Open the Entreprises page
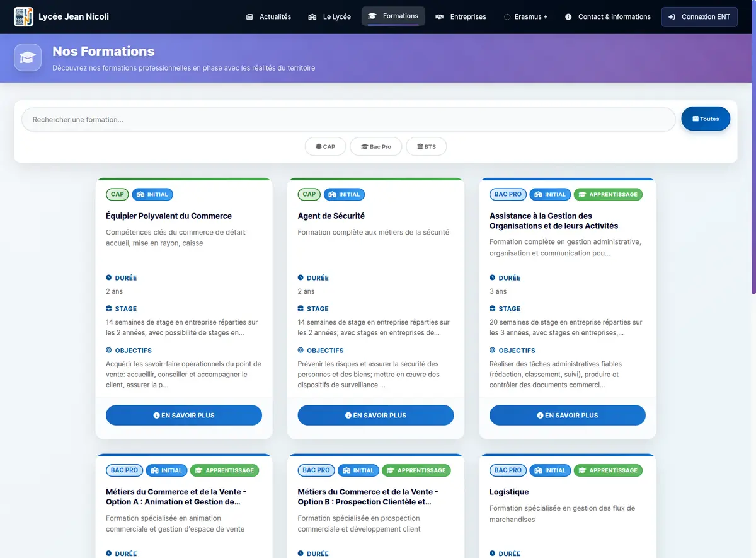Viewport: 756px width, 558px height. point(461,16)
